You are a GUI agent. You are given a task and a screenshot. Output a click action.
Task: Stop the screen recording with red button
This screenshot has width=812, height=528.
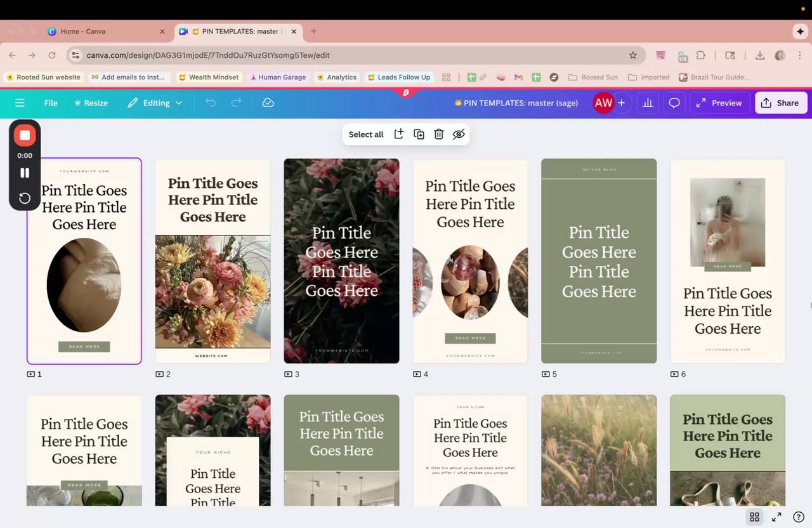pos(25,135)
